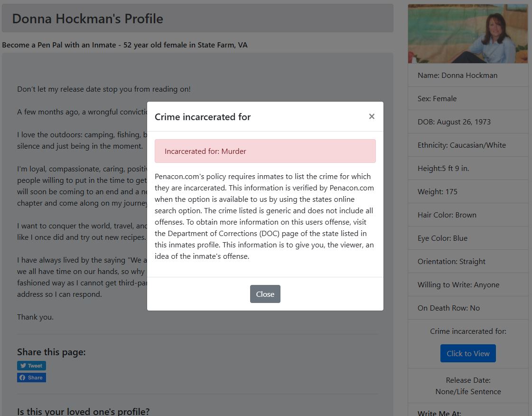
Task: Click the Facebook Share button
Action: pos(31,378)
